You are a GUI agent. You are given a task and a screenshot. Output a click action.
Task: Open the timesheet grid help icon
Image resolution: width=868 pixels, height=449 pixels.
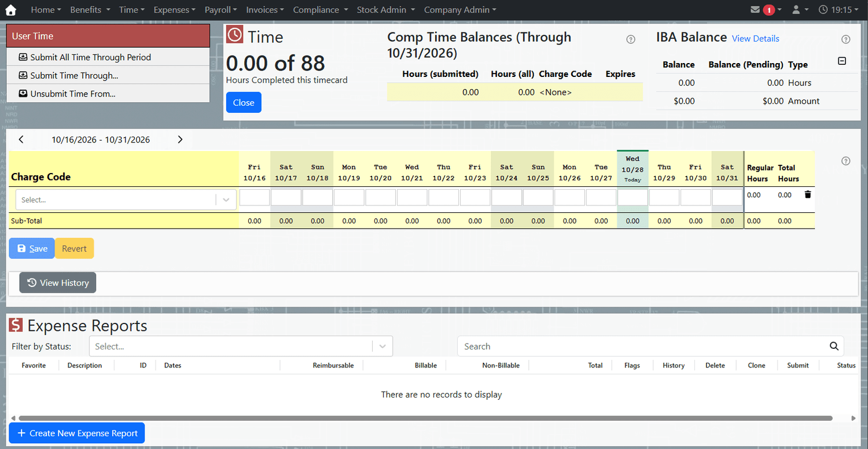845,161
